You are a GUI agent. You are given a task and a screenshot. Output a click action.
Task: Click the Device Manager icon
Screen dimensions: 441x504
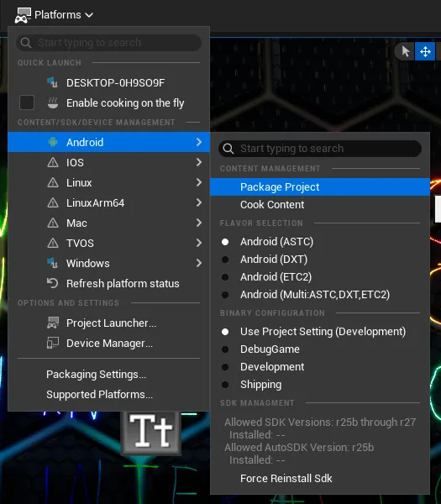53,343
